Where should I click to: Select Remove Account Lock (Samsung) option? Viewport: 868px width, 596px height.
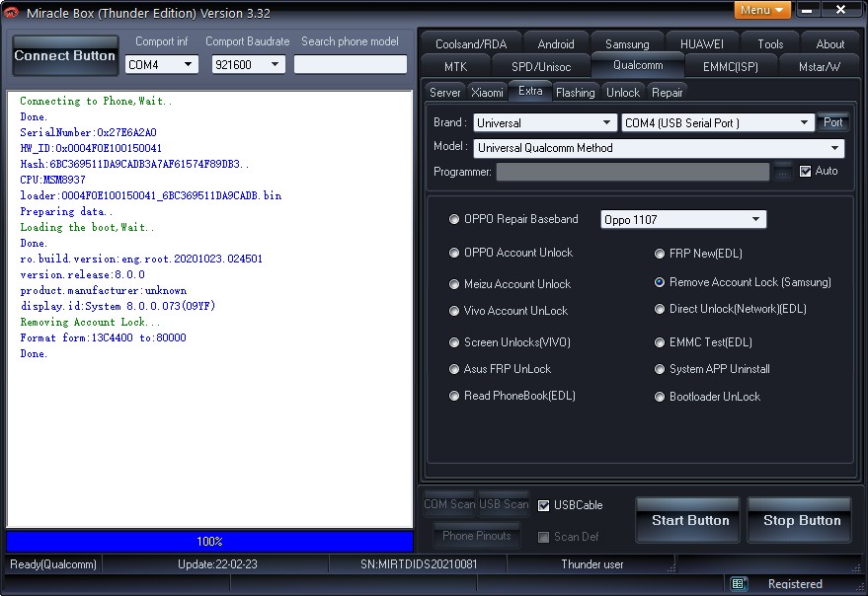(x=660, y=282)
